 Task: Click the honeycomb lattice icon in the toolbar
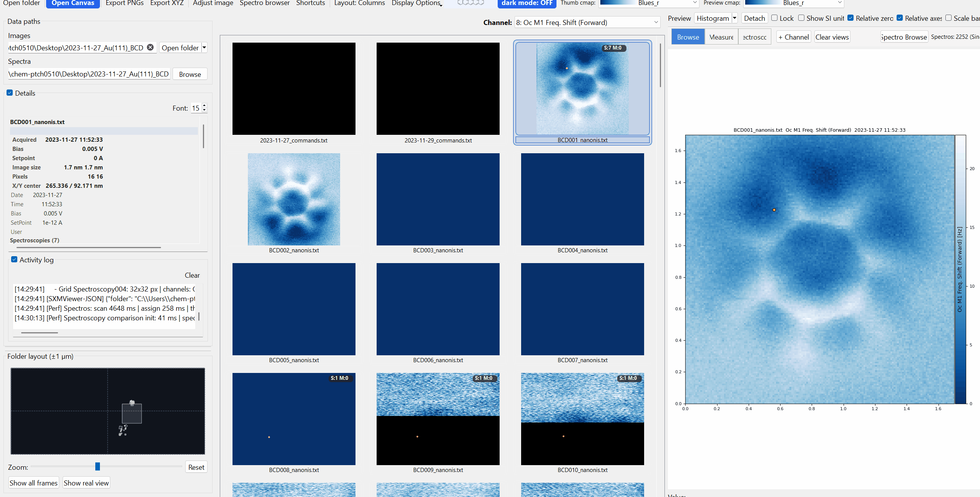point(470,3)
